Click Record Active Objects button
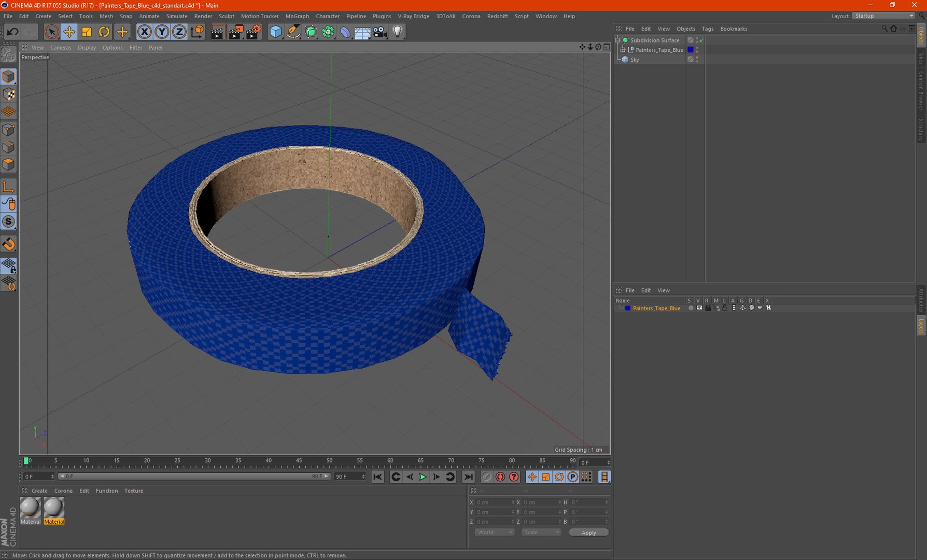 (x=486, y=477)
